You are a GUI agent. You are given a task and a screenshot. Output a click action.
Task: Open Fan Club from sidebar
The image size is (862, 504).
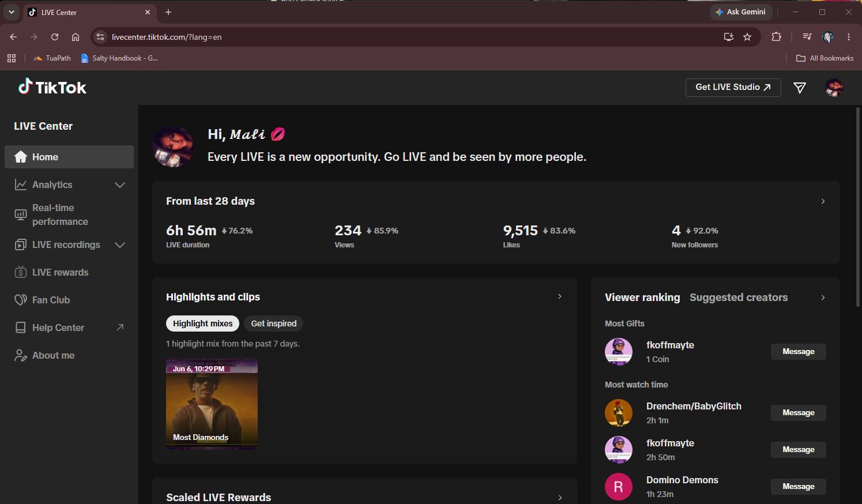(x=69, y=300)
